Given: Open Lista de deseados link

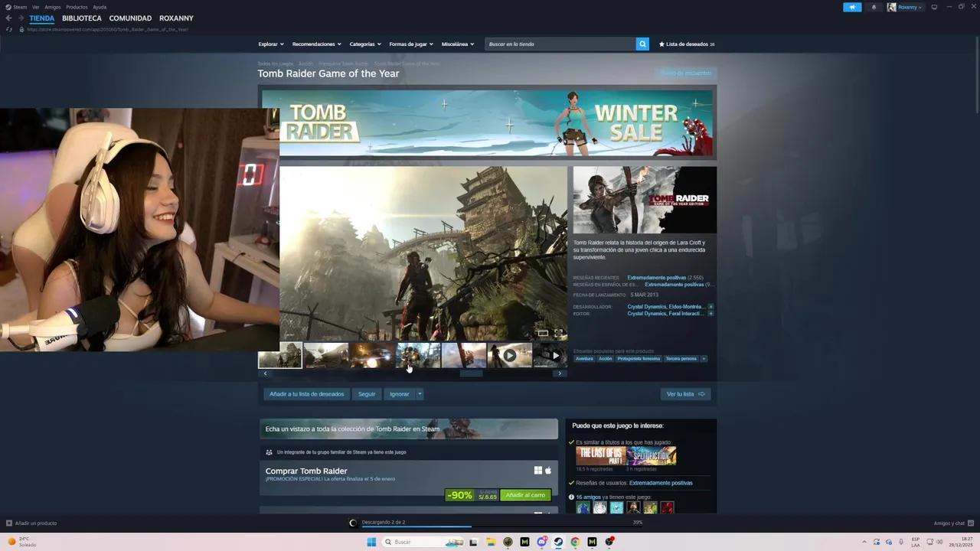Looking at the screenshot, I should coord(687,44).
